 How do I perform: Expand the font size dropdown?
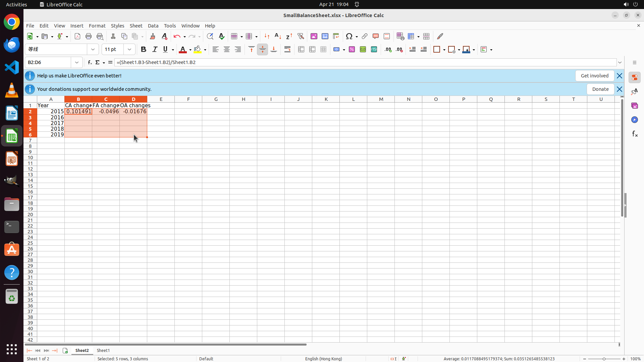[x=129, y=50]
